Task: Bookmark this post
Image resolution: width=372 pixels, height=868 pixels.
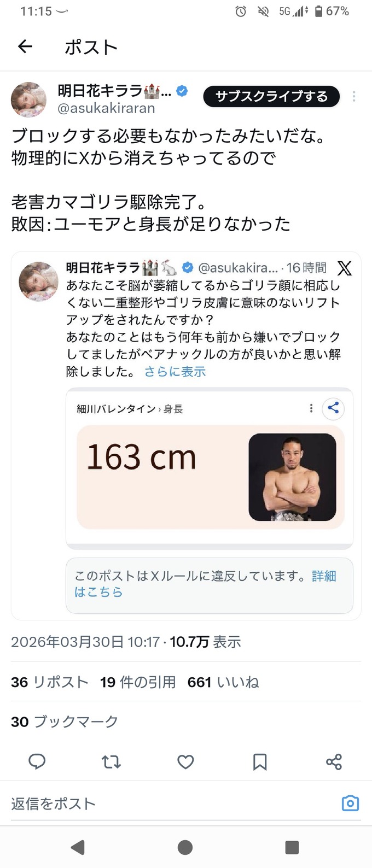Action: 260,762
